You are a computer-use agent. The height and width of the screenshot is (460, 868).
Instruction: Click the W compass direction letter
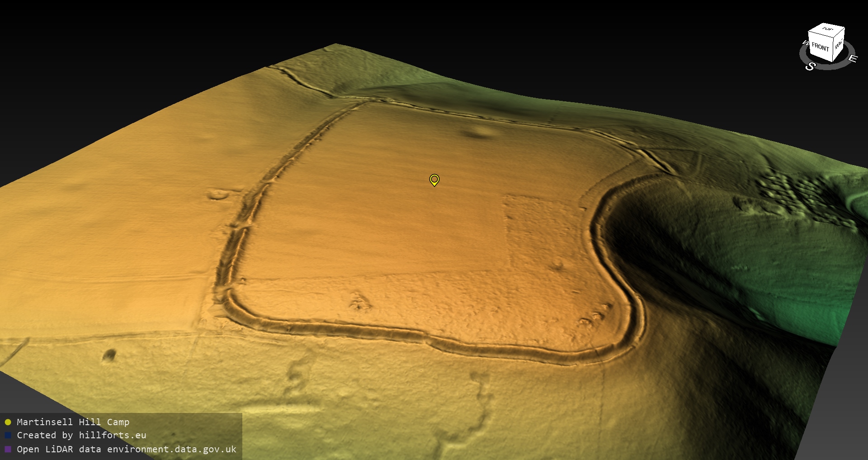pos(805,43)
